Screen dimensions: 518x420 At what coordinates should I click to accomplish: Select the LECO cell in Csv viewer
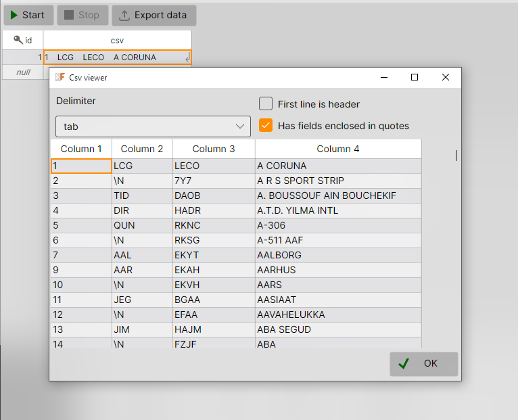coord(214,166)
